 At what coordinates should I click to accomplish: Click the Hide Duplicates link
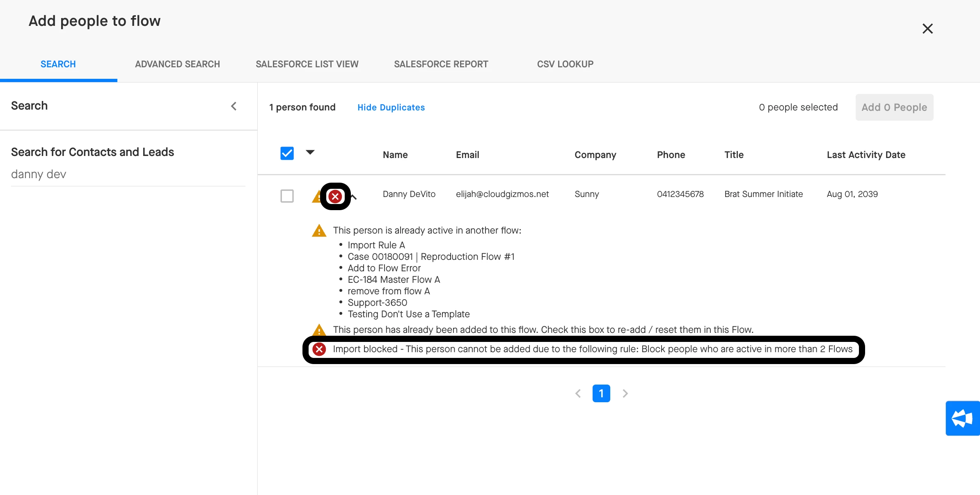coord(391,108)
